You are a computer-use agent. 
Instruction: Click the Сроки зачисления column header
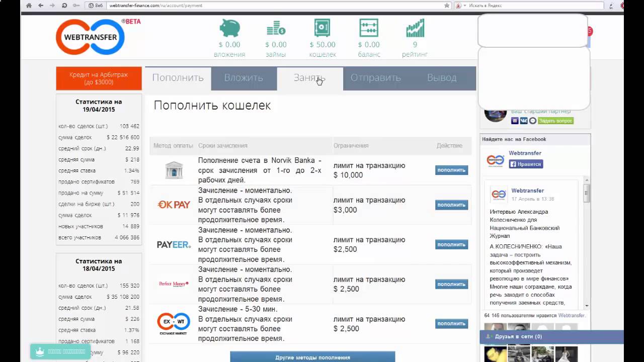(222, 146)
